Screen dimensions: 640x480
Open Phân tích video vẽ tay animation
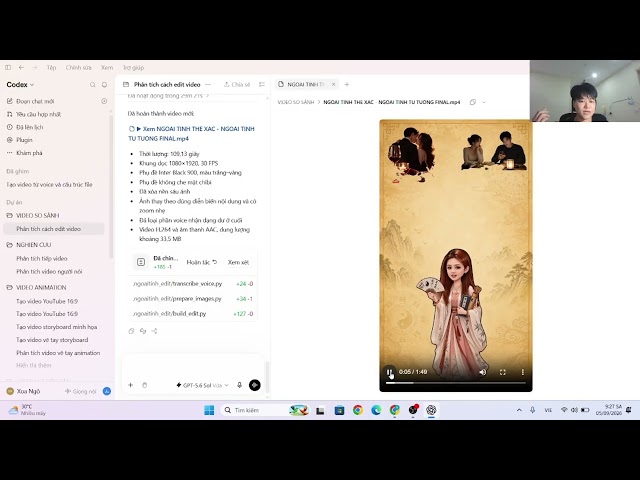[x=58, y=353]
